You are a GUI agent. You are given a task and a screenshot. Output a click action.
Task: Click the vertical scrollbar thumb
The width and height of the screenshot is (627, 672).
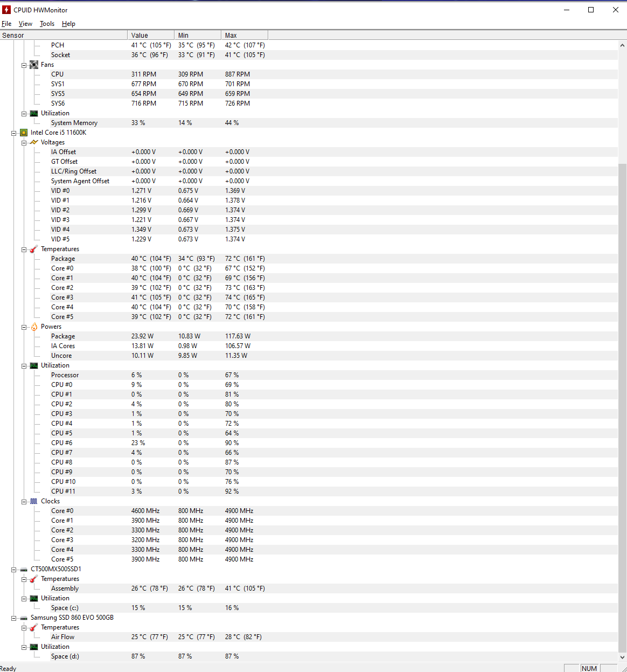[622, 407]
